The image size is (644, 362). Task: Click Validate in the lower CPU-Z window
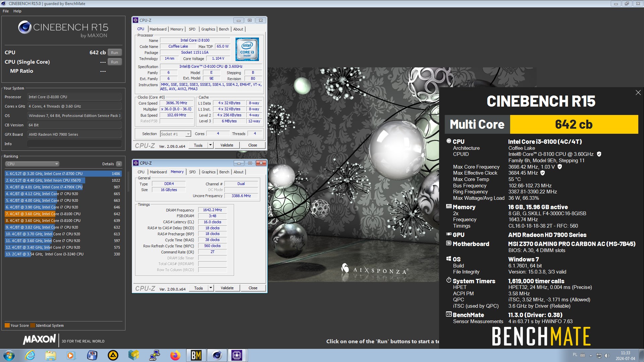227,288
